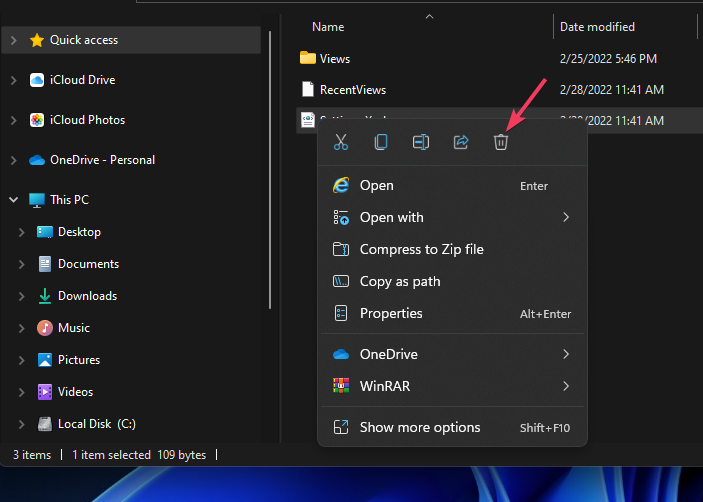Click the 2/25/2022 5:46 PM date cell
This screenshot has height=502, width=703.
608,59
